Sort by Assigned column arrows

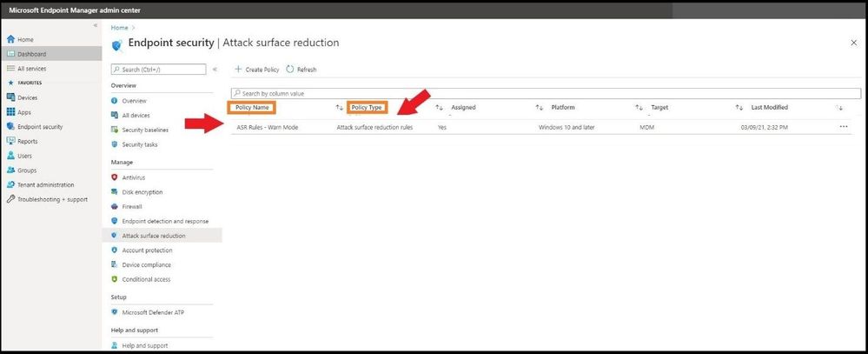pyautogui.click(x=540, y=108)
